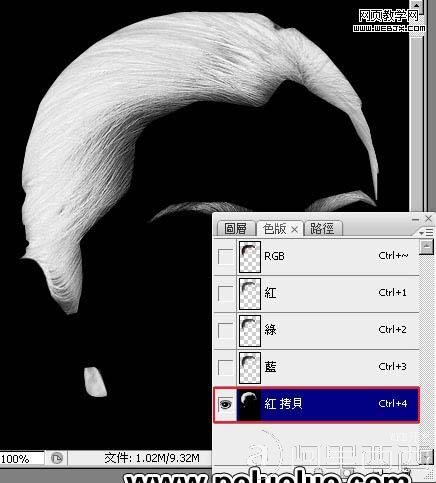
Task: Show the 紅 (Red) channel eye box
Action: (x=225, y=294)
